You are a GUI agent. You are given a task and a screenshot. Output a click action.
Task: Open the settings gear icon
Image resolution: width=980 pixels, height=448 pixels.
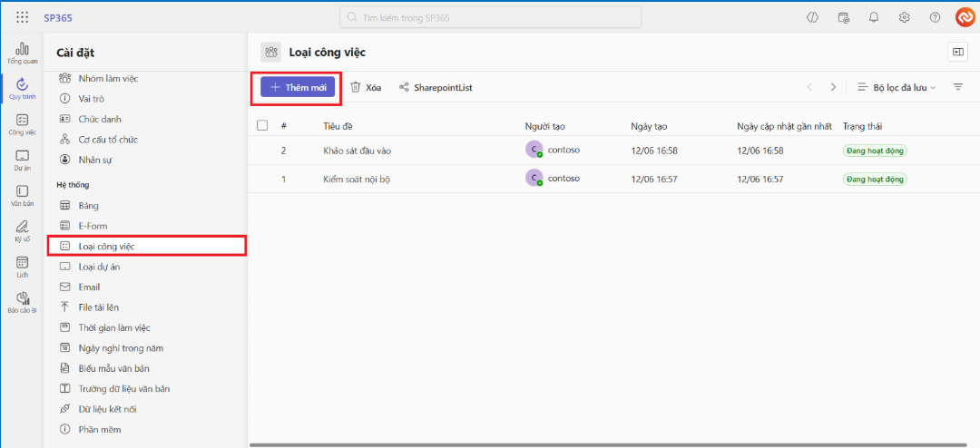(904, 17)
